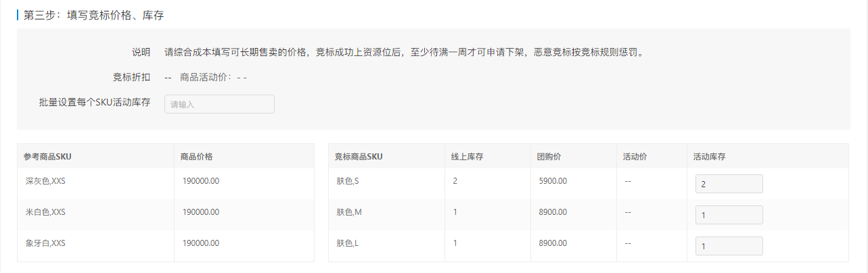Click the 肤色,L bidding SKU cell
The width and height of the screenshot is (868, 273).
click(348, 243)
